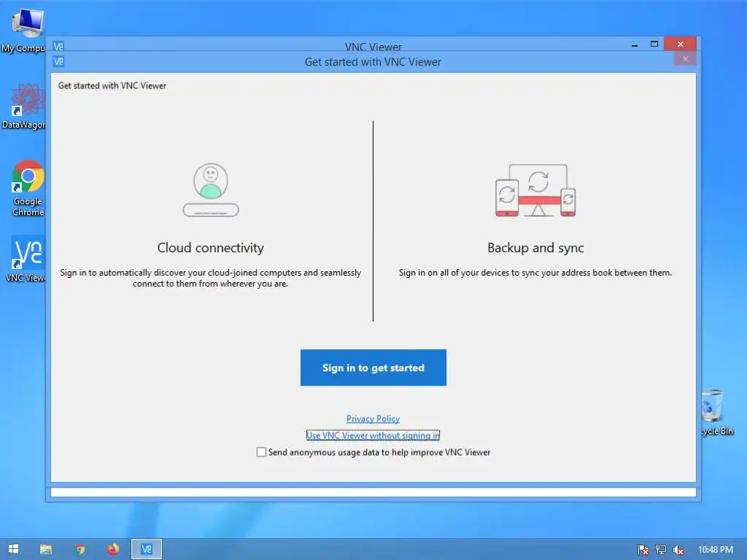Minimize the VNC Viewer window

point(635,44)
